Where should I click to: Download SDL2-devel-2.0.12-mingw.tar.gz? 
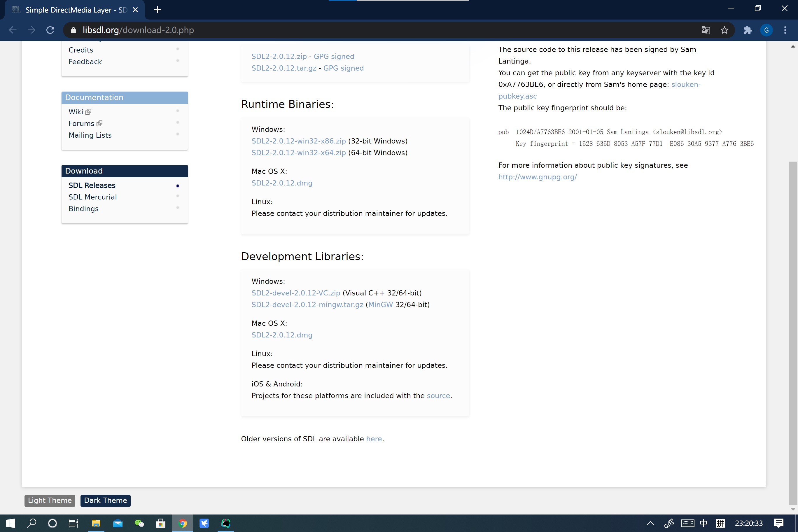[x=307, y=305]
